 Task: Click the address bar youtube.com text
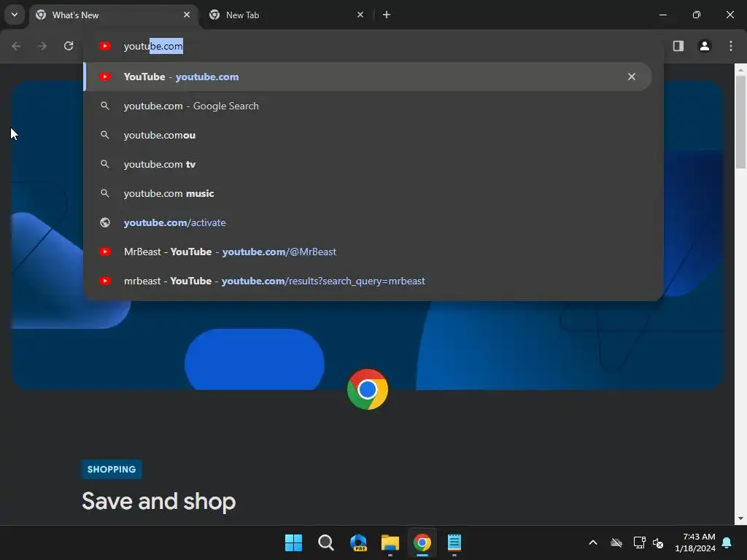coord(153,46)
